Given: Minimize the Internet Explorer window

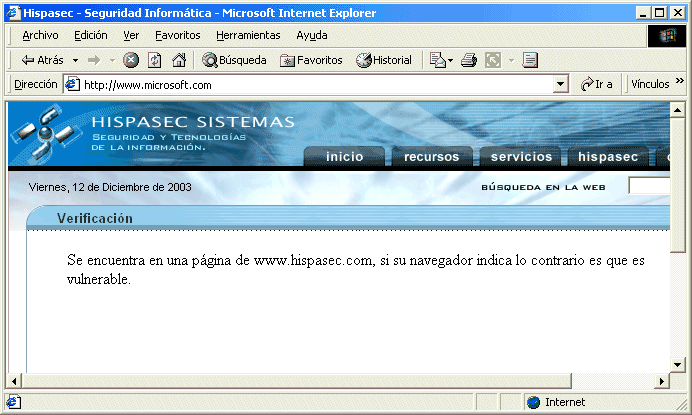Looking at the screenshot, I should click(x=643, y=13).
